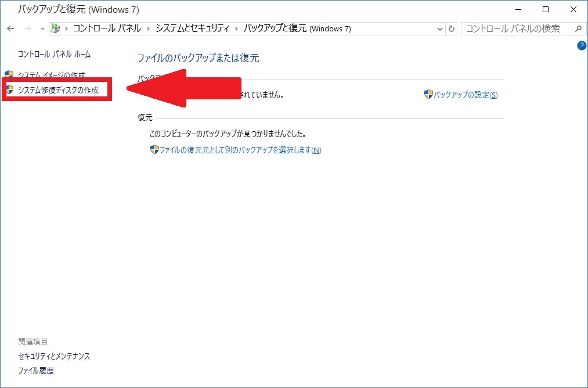Choose ファイルの復元元として別のバックアップを選択します(N)
This screenshot has width=588, height=388.
point(240,150)
